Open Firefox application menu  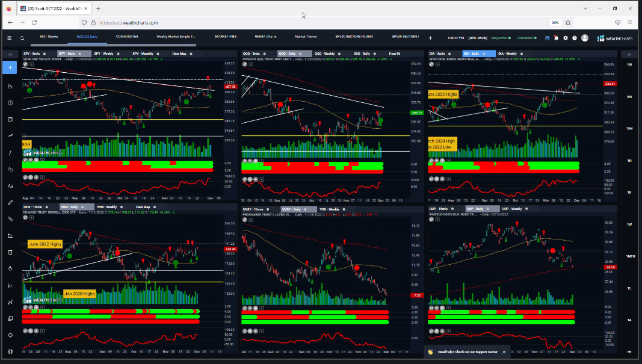point(630,22)
